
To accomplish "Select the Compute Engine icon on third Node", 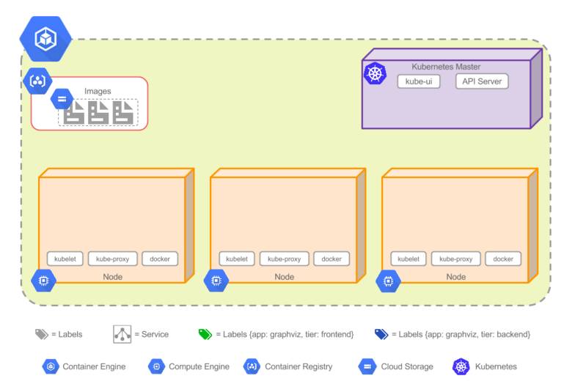I will pos(388,281).
